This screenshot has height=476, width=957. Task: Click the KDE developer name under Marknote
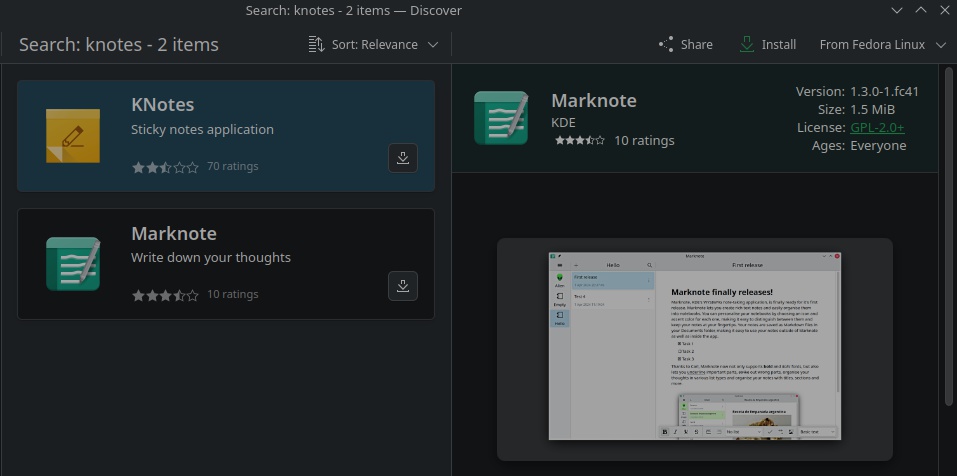click(563, 123)
